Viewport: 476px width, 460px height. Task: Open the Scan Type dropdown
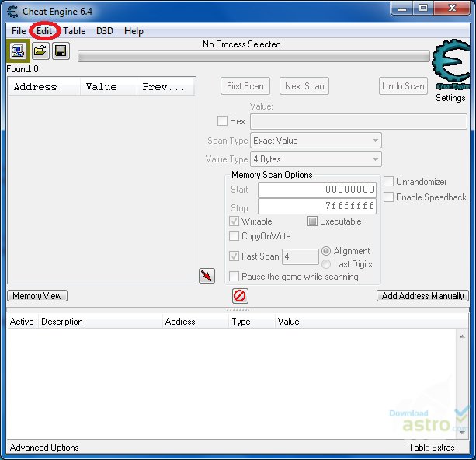pos(316,141)
